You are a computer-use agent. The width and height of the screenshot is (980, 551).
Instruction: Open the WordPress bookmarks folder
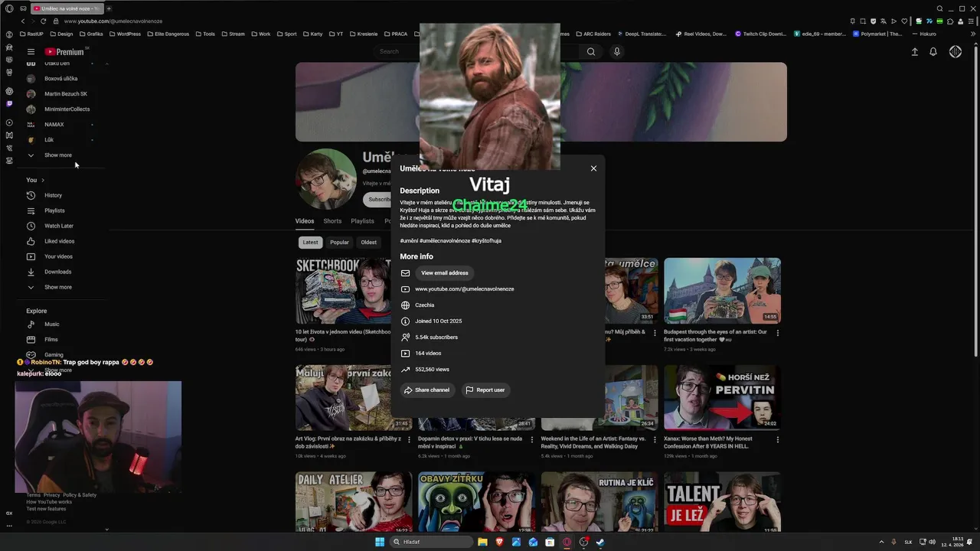[x=124, y=34]
